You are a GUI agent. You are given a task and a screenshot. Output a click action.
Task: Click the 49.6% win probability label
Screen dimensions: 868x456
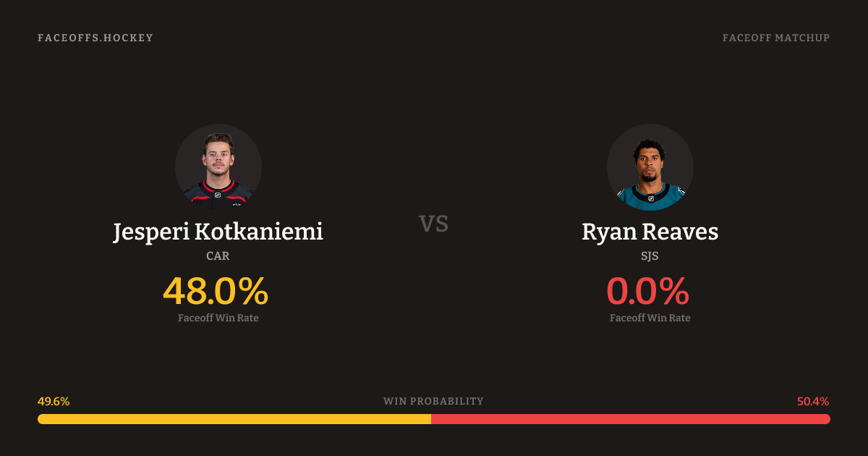pos(54,402)
